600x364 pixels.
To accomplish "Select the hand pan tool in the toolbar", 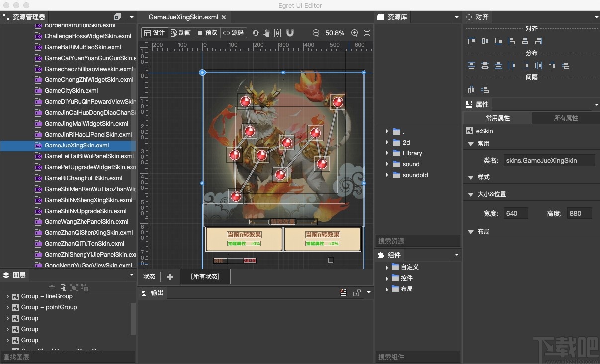I will (266, 33).
